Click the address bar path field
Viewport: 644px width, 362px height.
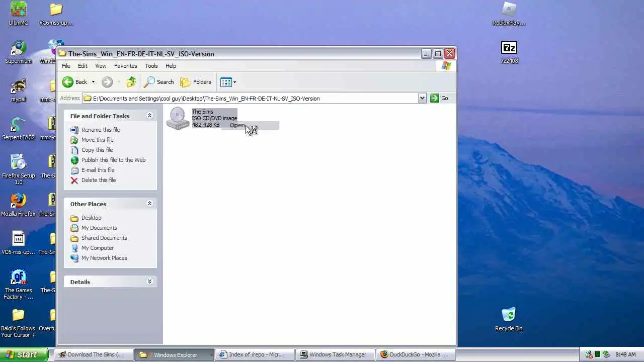tap(250, 98)
